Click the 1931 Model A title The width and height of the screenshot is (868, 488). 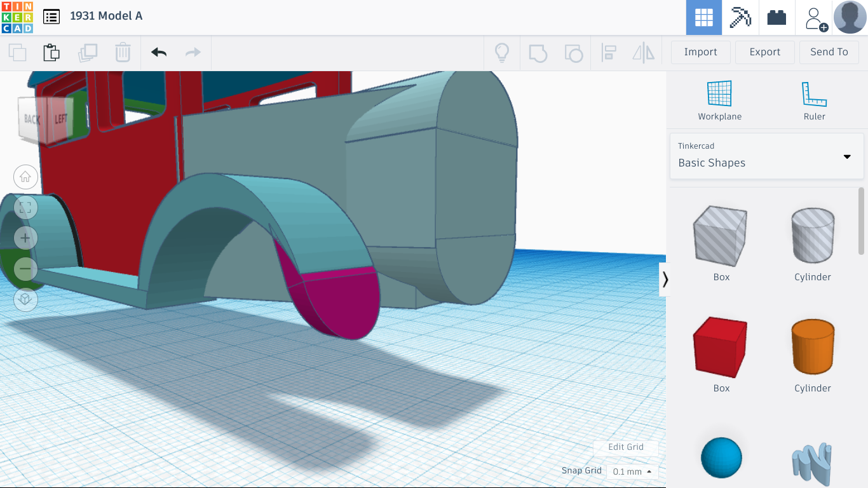coord(106,16)
